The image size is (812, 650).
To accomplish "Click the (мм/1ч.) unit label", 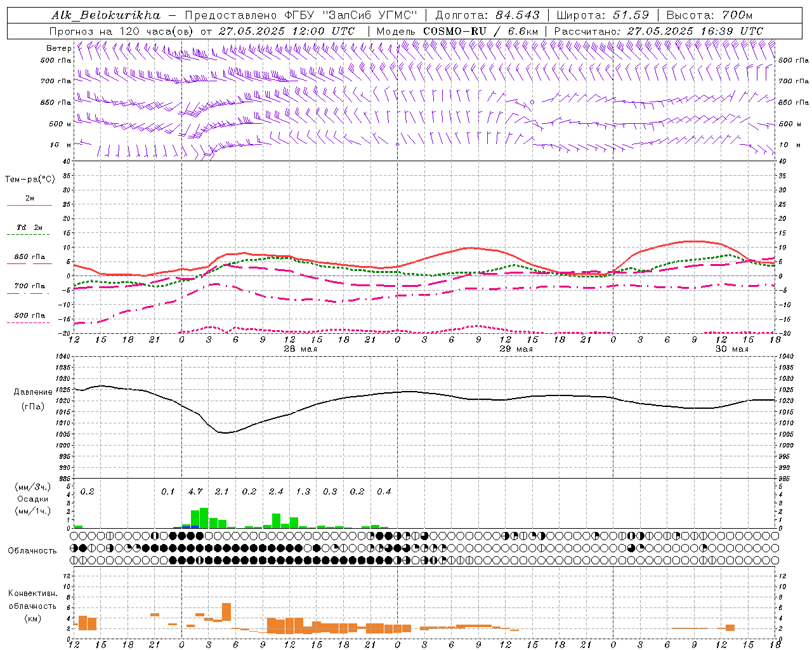I will [x=32, y=511].
